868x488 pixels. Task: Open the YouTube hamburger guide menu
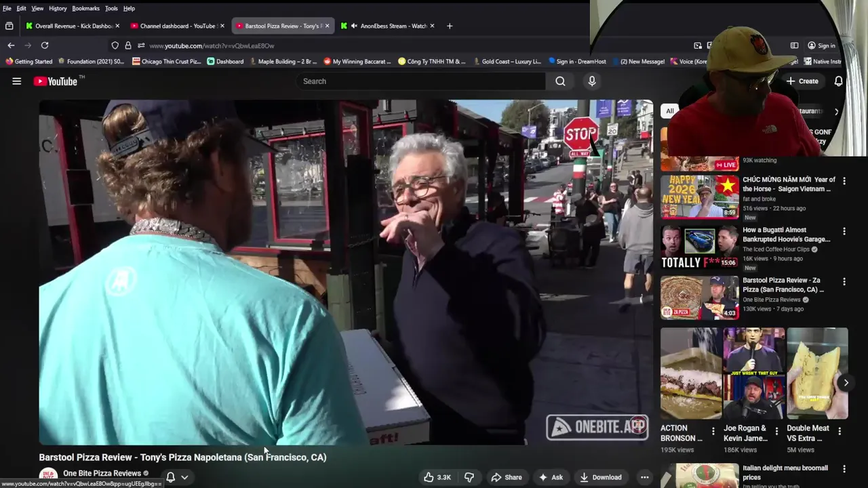[x=16, y=81]
